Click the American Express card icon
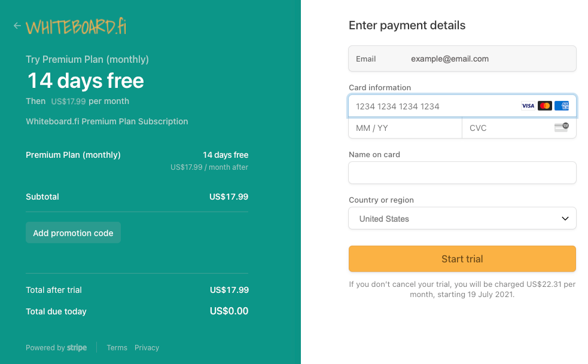This screenshot has width=588, height=364. (x=561, y=106)
